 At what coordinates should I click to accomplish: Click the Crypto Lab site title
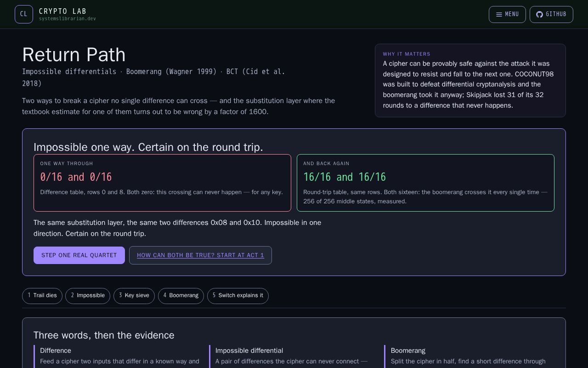point(62,11)
